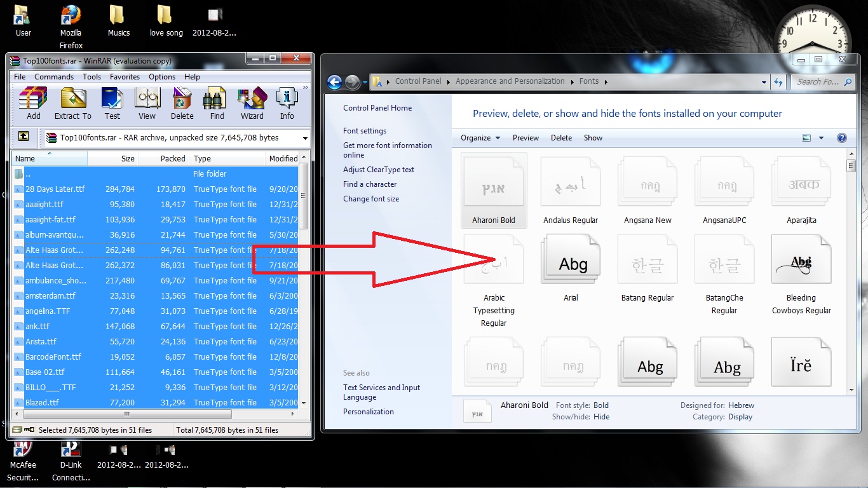This screenshot has width=868, height=488.
Task: Click the help question mark icon
Action: click(x=842, y=138)
